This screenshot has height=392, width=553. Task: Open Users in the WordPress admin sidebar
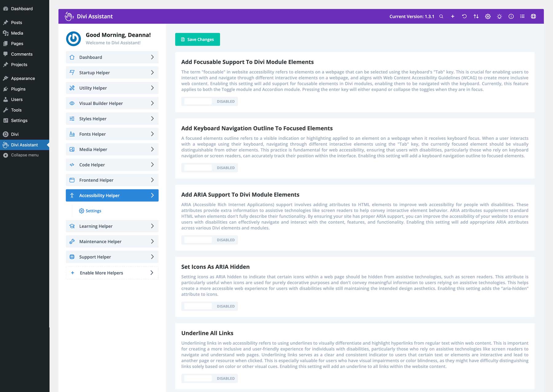point(25,99)
